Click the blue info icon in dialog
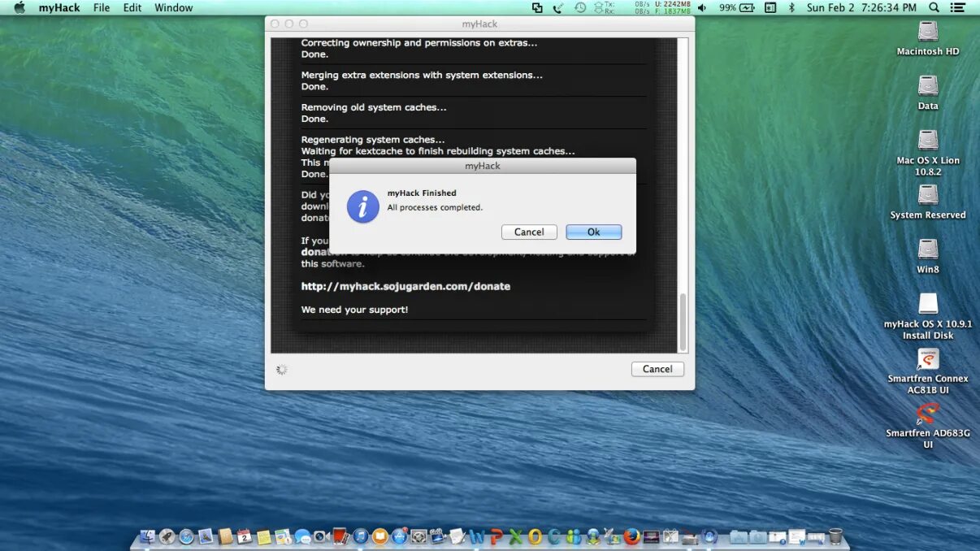The width and height of the screenshot is (980, 551). (x=363, y=206)
